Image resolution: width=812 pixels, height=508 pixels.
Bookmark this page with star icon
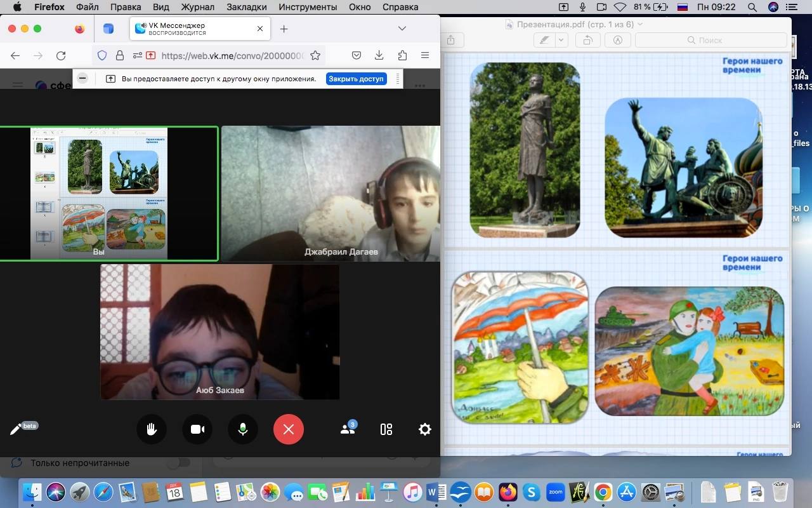click(x=315, y=55)
